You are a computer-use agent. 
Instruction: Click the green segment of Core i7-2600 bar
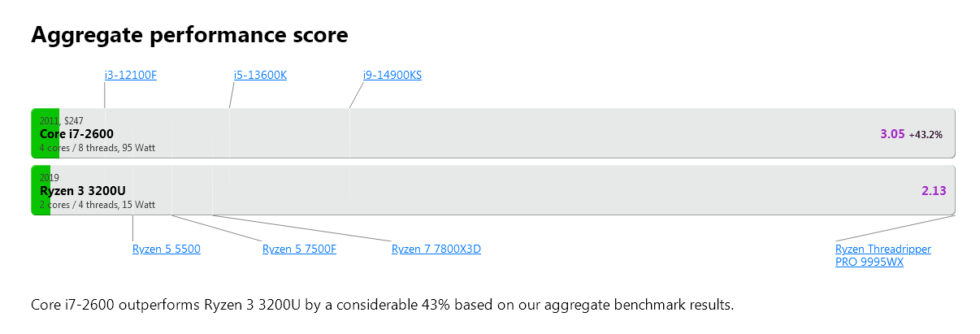(45, 133)
